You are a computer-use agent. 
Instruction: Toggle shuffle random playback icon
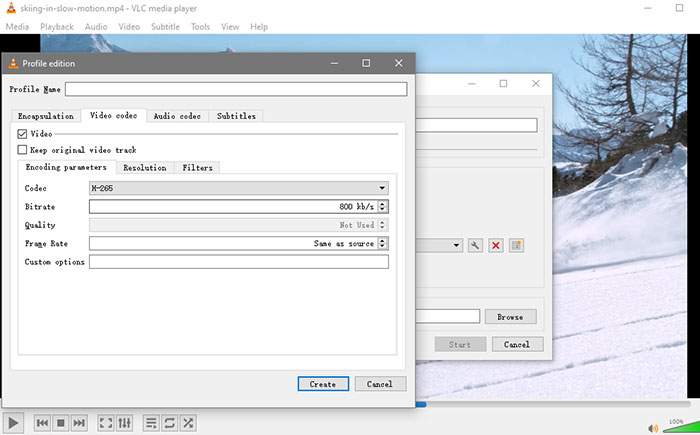(188, 422)
